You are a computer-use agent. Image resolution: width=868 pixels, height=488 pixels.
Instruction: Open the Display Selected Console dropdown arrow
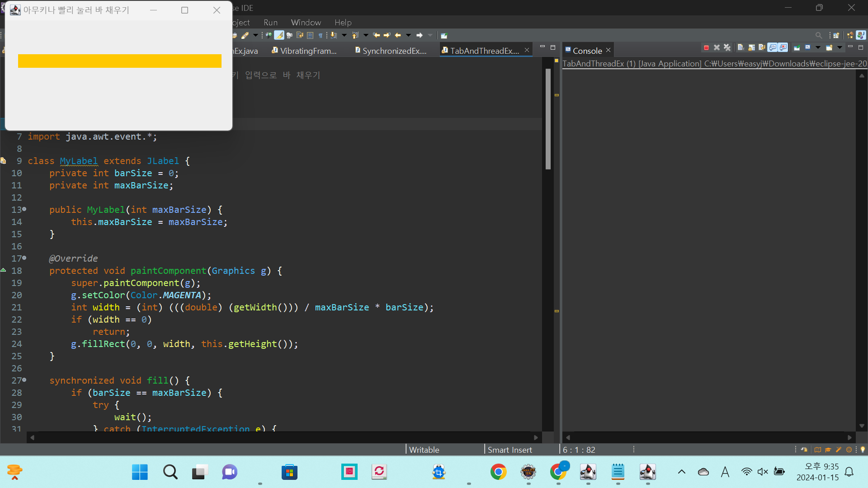click(x=818, y=47)
